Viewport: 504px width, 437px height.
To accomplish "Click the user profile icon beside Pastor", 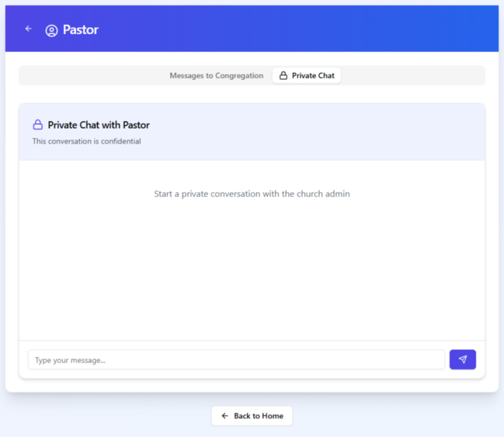I will (51, 30).
